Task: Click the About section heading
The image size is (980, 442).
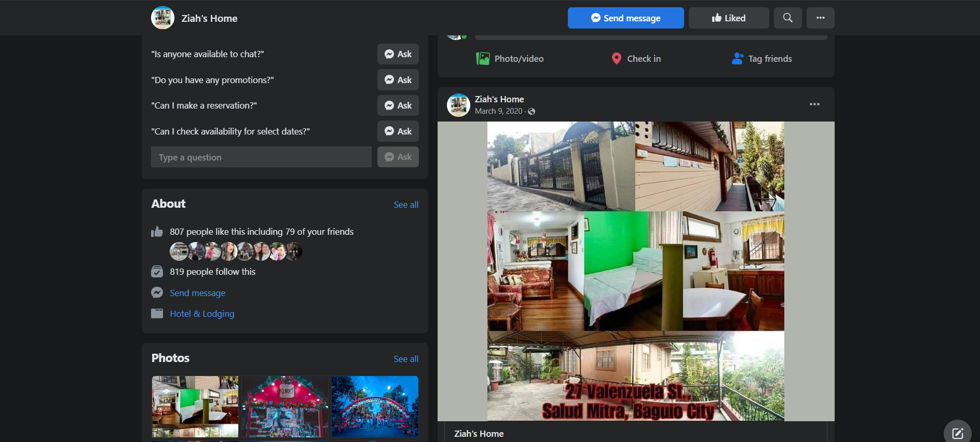Action: pyautogui.click(x=168, y=204)
